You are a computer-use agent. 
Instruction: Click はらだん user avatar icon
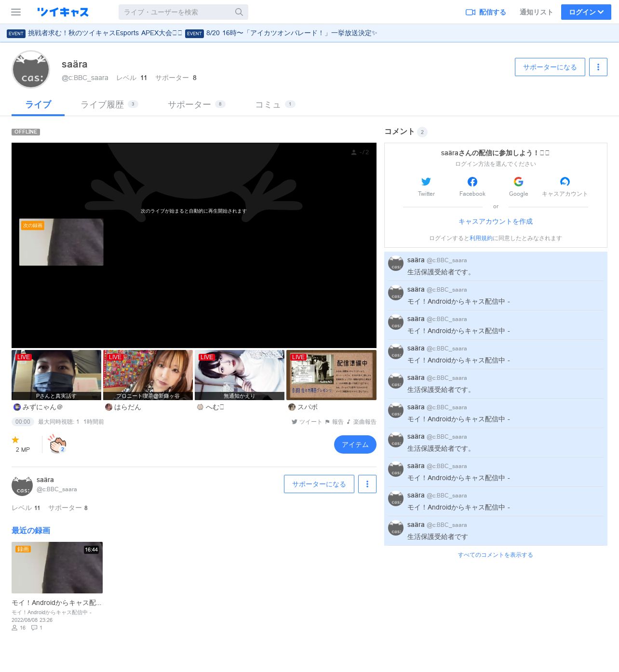(x=108, y=407)
